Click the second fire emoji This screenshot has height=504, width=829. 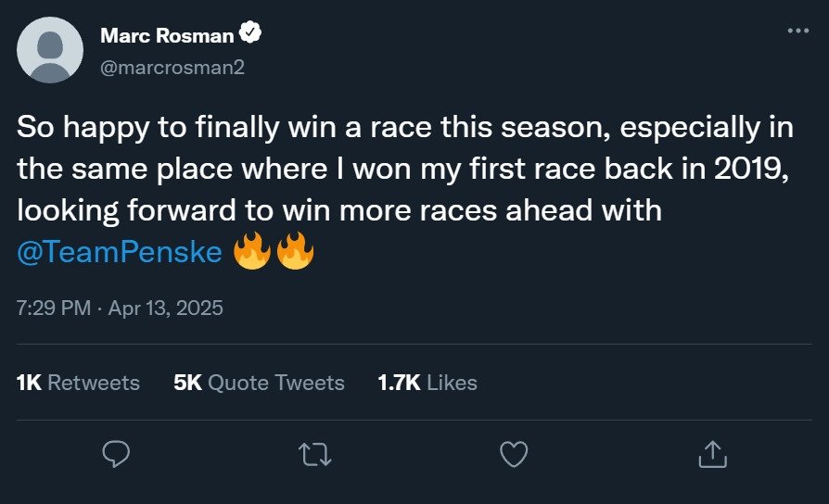(x=295, y=250)
